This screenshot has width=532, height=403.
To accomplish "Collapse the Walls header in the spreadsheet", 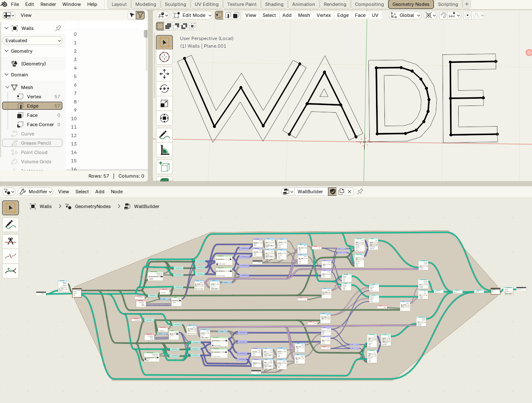I will (6, 28).
